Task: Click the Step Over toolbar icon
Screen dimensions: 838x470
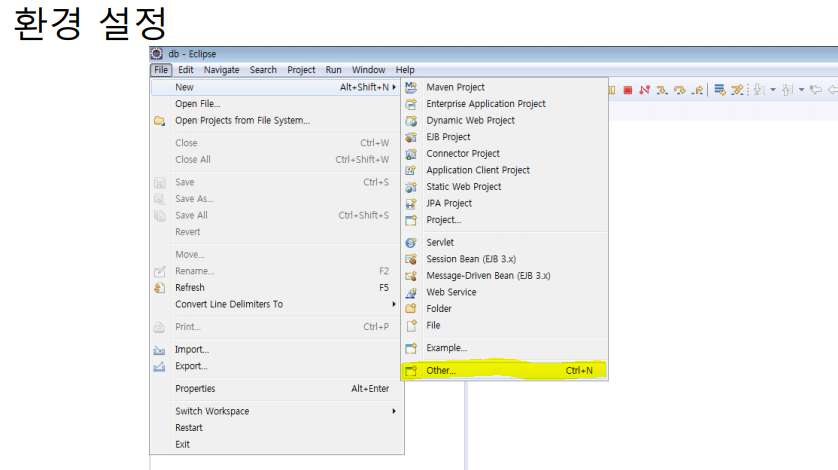Action: point(680,90)
